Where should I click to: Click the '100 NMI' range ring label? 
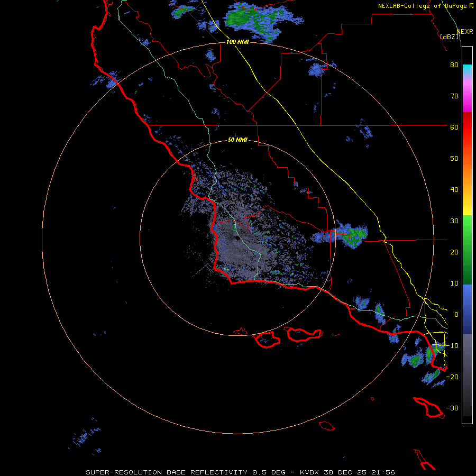pos(237,42)
